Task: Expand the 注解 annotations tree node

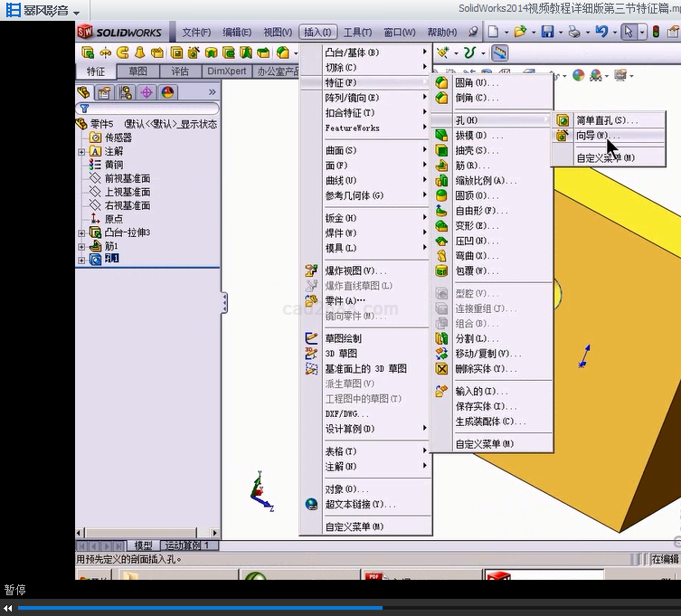Action: (82, 152)
